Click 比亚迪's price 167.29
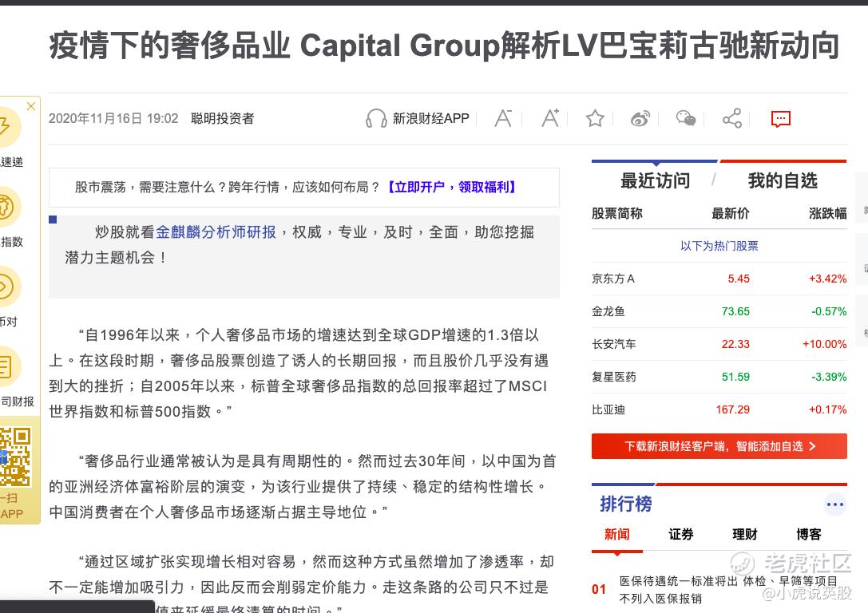This screenshot has height=613, width=868. pos(732,409)
